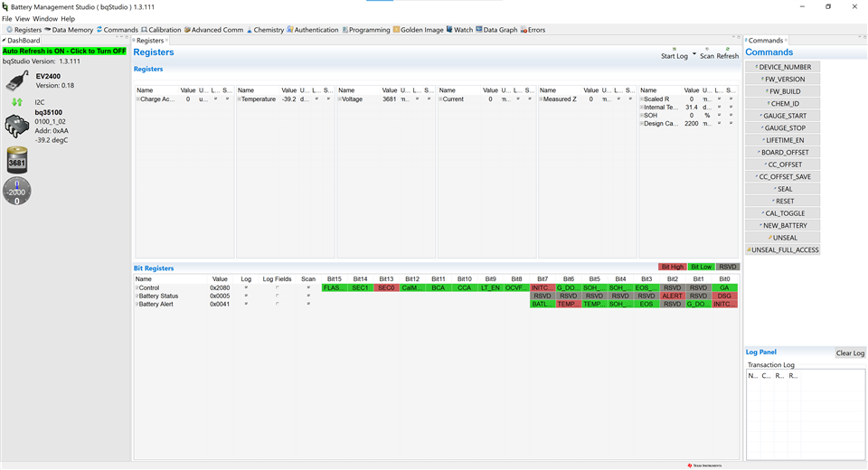This screenshot has height=470, width=868.
Task: Open the Registers toolbar item
Action: coord(24,30)
